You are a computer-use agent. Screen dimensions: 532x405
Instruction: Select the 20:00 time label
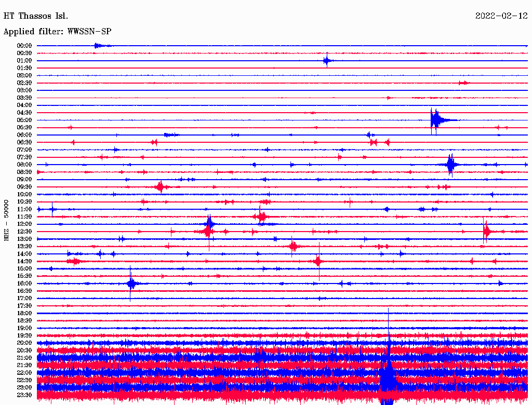click(x=24, y=343)
